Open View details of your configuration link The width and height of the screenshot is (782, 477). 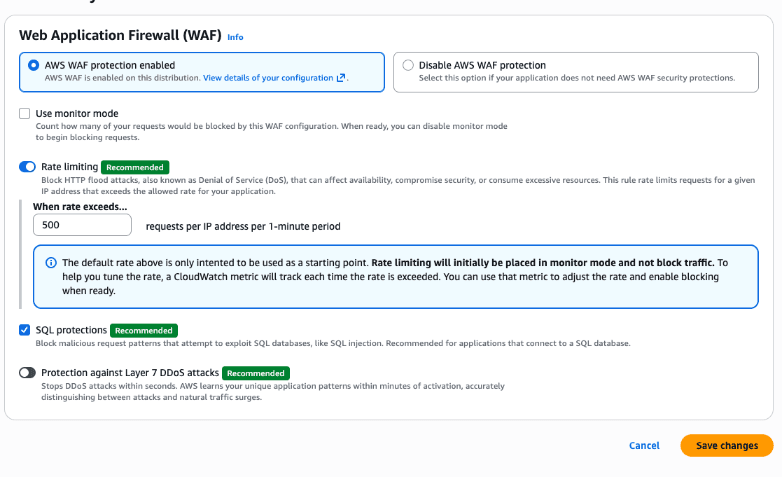click(x=268, y=78)
